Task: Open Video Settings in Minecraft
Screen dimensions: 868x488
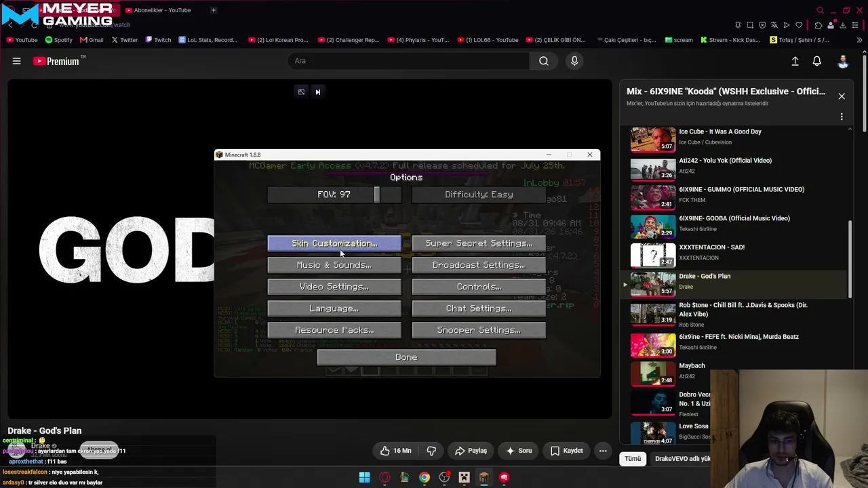Action: 334,287
